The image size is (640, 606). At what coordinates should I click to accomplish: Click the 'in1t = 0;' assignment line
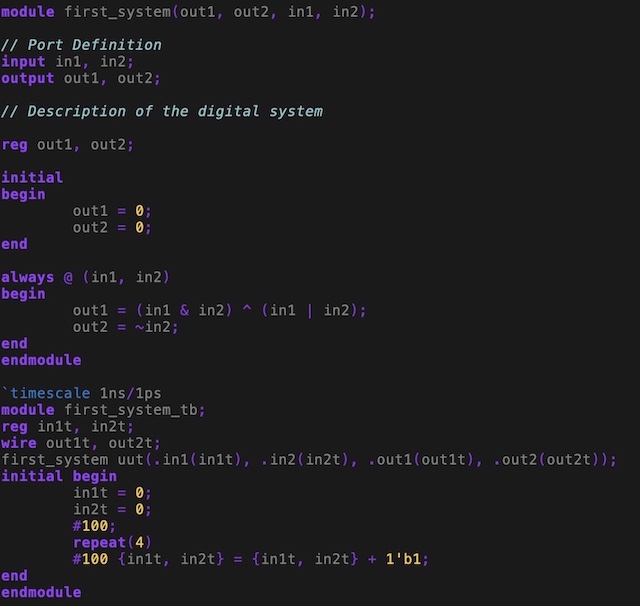coord(112,493)
